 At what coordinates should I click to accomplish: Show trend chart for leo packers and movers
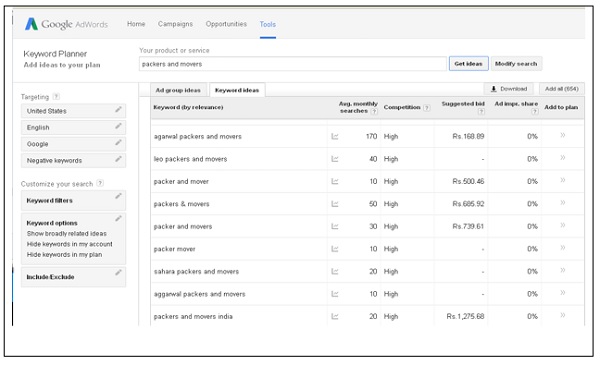tap(335, 159)
